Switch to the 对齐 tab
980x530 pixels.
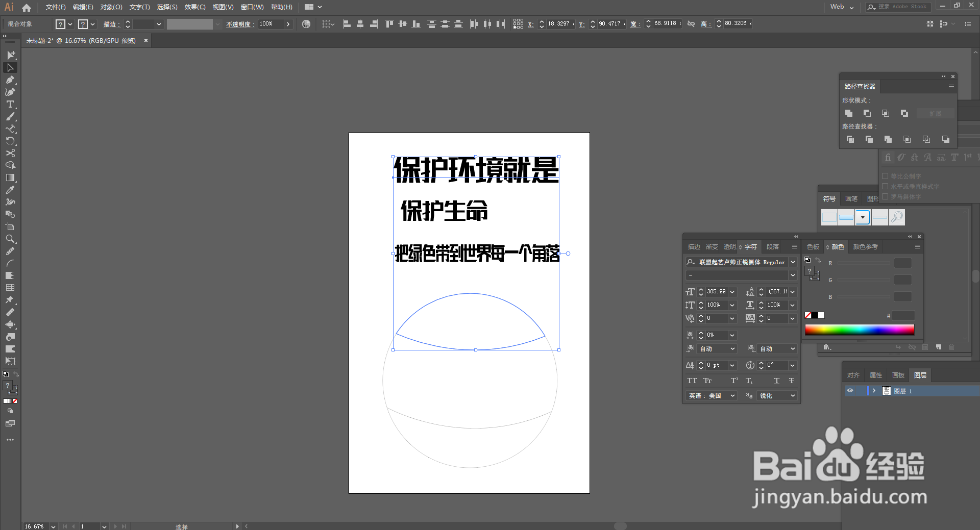853,375
